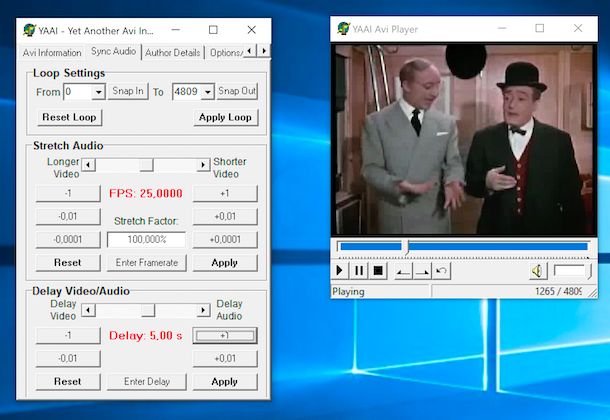Image resolution: width=610 pixels, height=420 pixels.
Task: Increase FPS by 1 in Stretch Audio
Action: 225,193
